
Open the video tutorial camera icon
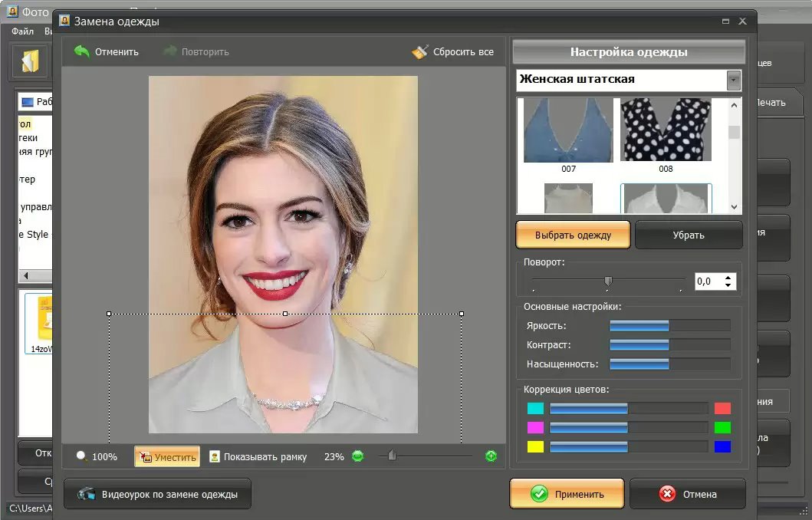[87, 495]
